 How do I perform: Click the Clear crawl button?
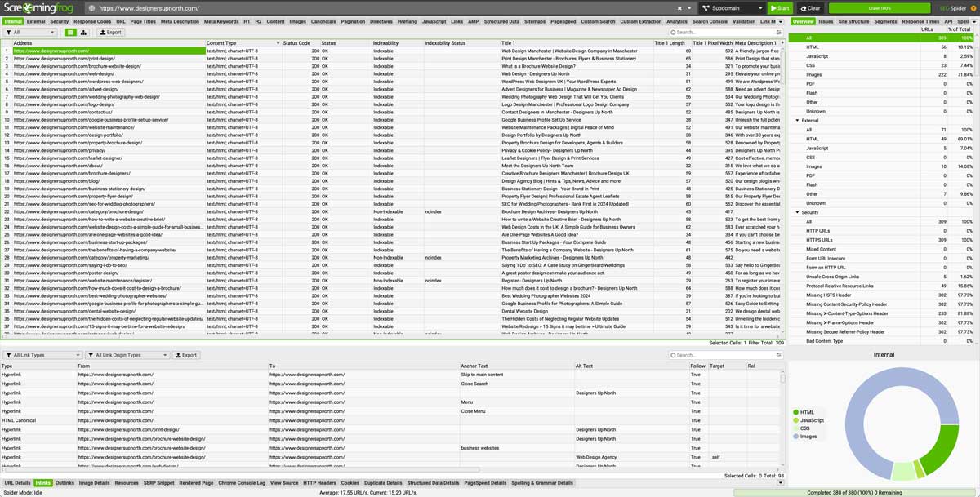click(x=810, y=8)
